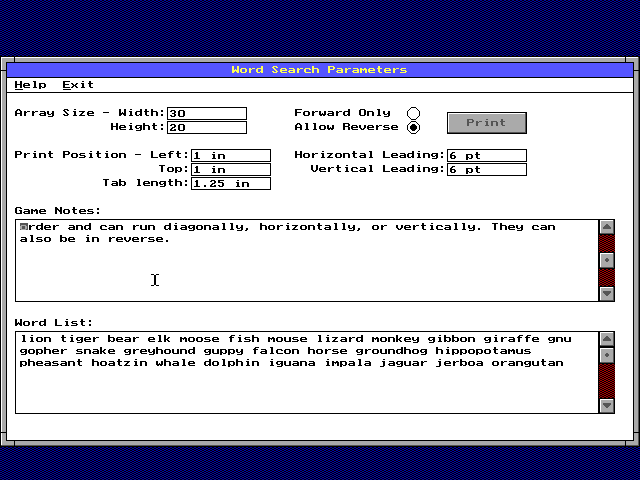640x480 pixels.
Task: Click the Print Position Left field
Action: click(x=231, y=156)
